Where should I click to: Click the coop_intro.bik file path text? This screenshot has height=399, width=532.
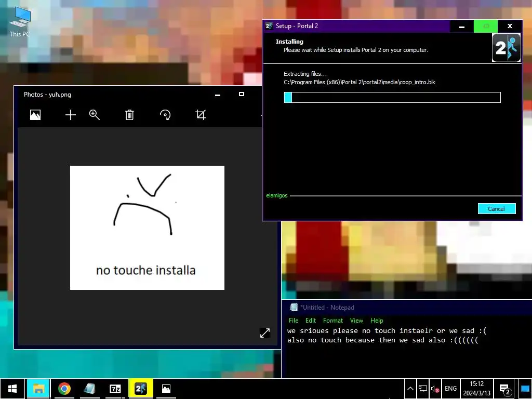point(360,82)
